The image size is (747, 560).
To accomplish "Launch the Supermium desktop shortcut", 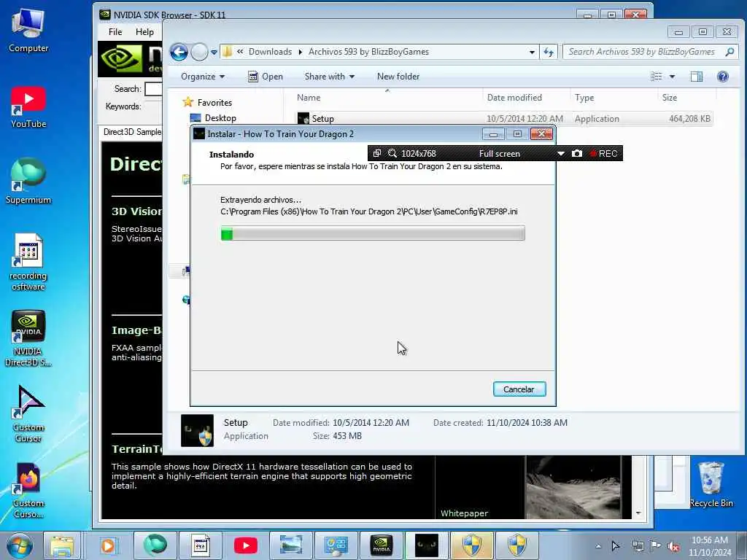I will [28, 181].
